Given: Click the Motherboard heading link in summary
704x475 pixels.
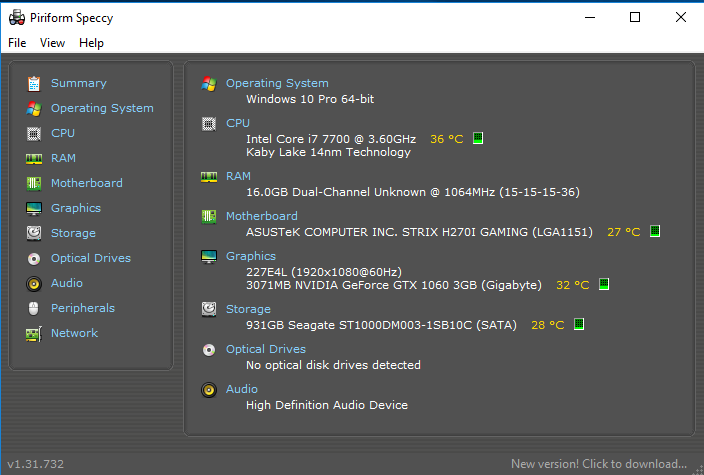Looking at the screenshot, I should 262,216.
